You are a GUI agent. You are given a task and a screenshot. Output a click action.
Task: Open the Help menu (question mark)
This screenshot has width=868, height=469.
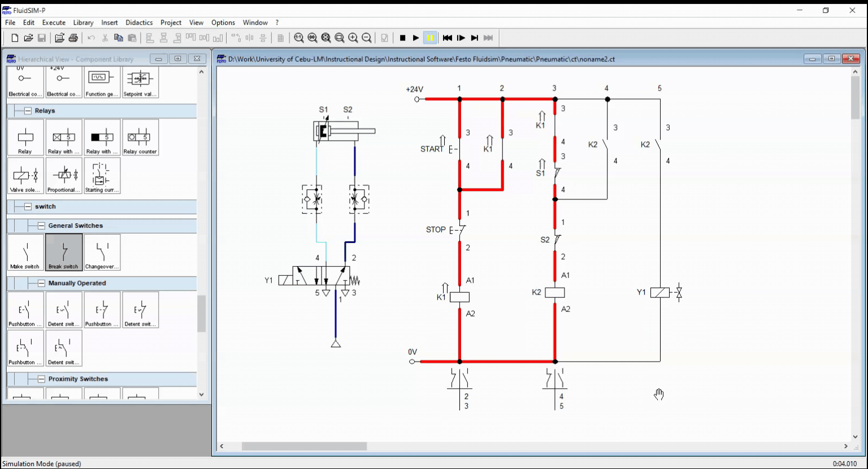pyautogui.click(x=277, y=23)
